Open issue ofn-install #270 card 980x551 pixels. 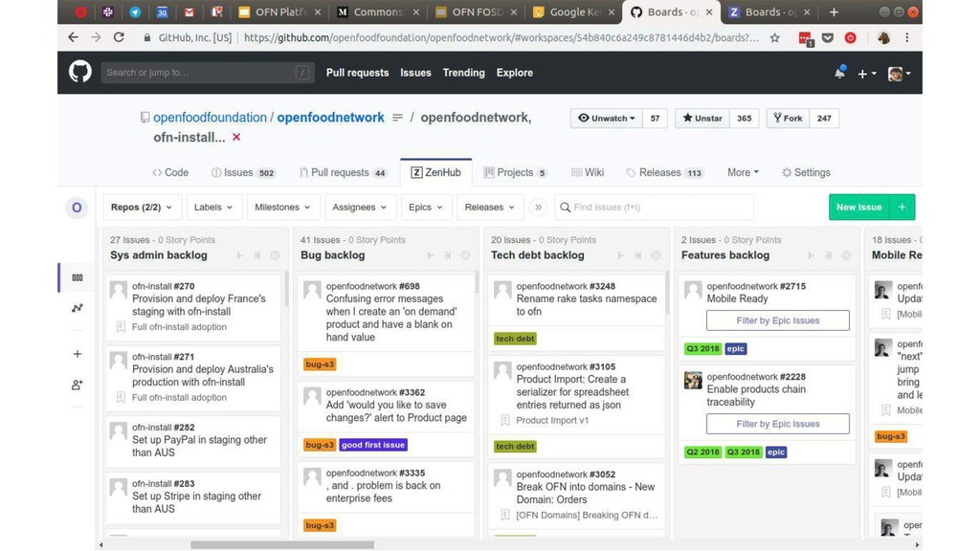click(x=193, y=307)
